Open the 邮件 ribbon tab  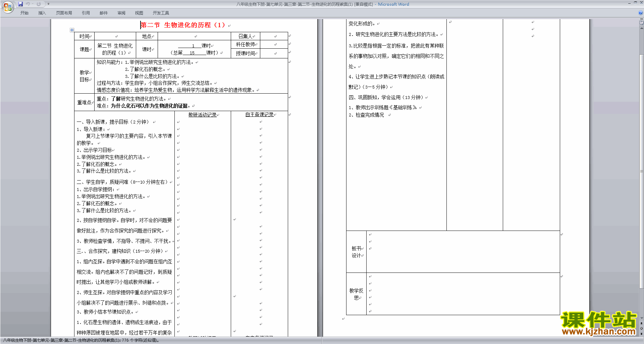104,13
